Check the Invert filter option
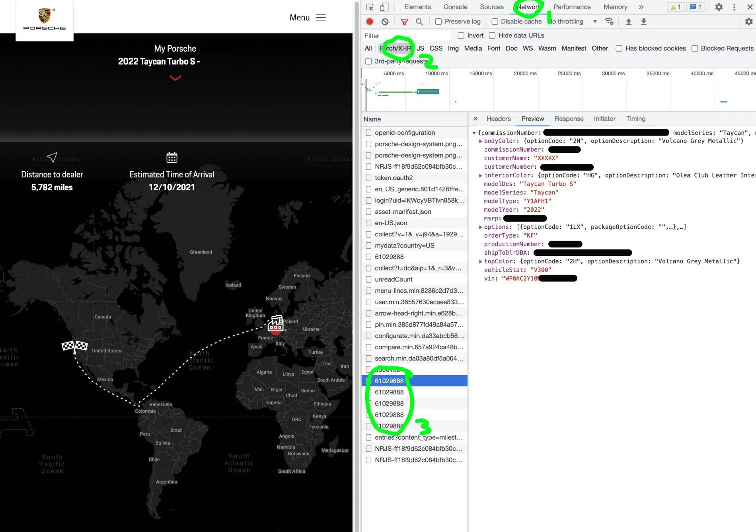 (461, 35)
